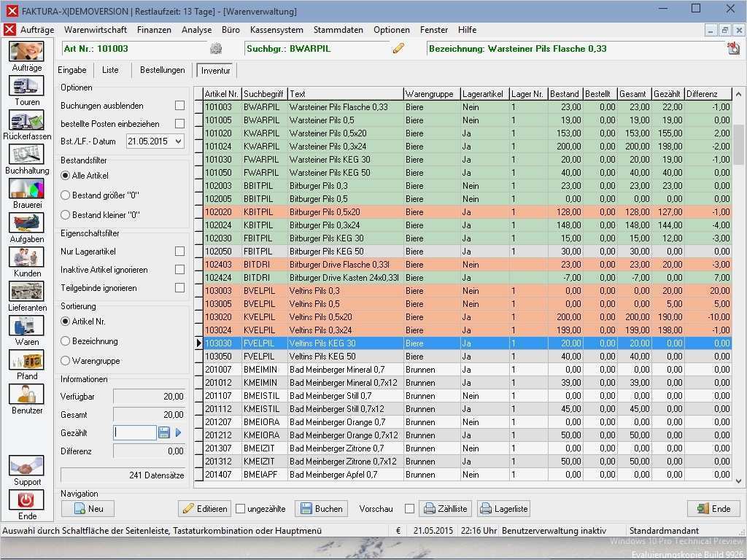Screen dimensions: 747x560
Task: Open the Support icon near bottom
Action: pos(26,465)
